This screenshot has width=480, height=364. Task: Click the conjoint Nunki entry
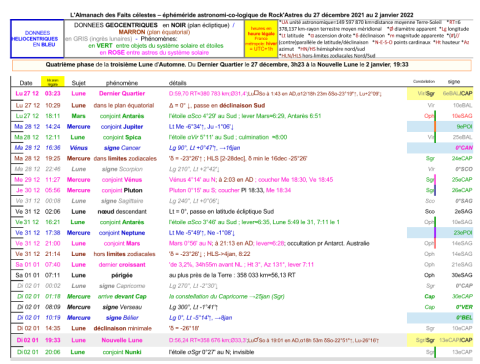pos(122,352)
